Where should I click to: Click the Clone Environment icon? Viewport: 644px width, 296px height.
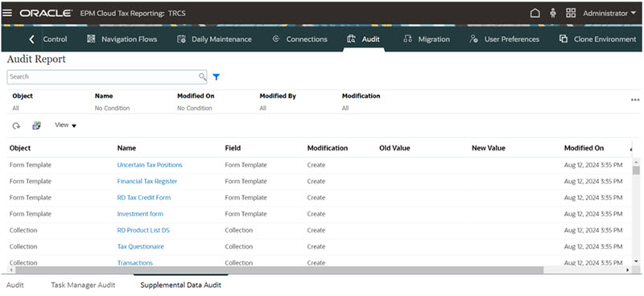tap(563, 39)
